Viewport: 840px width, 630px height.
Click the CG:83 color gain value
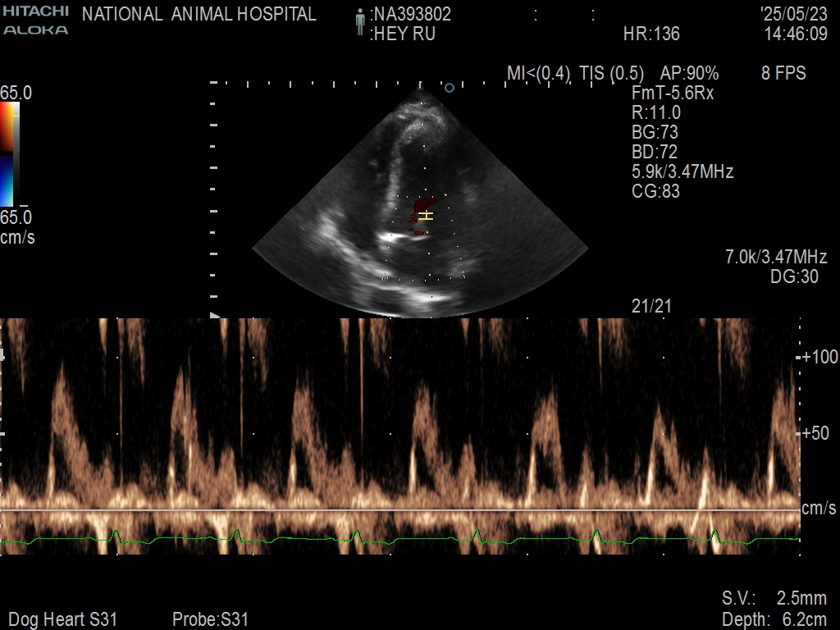[655, 192]
